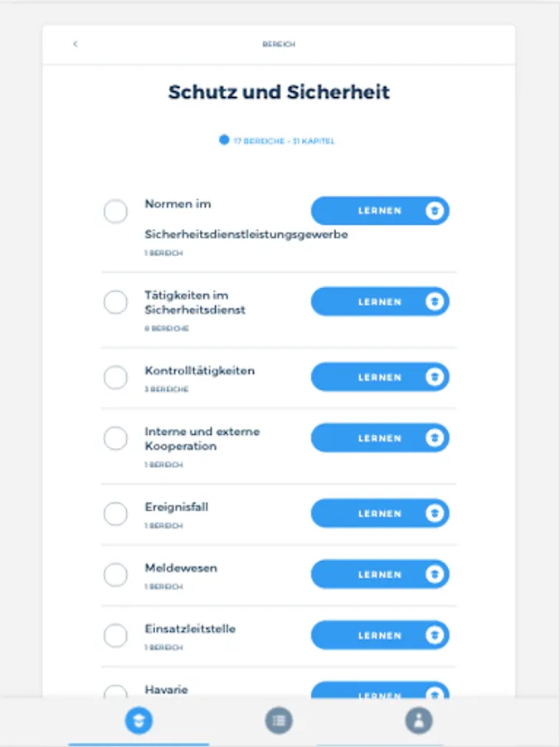Open the Tätigkeiten im Sicherheitsdienst topic title
Viewport: 560px width, 747px height.
pyautogui.click(x=195, y=302)
